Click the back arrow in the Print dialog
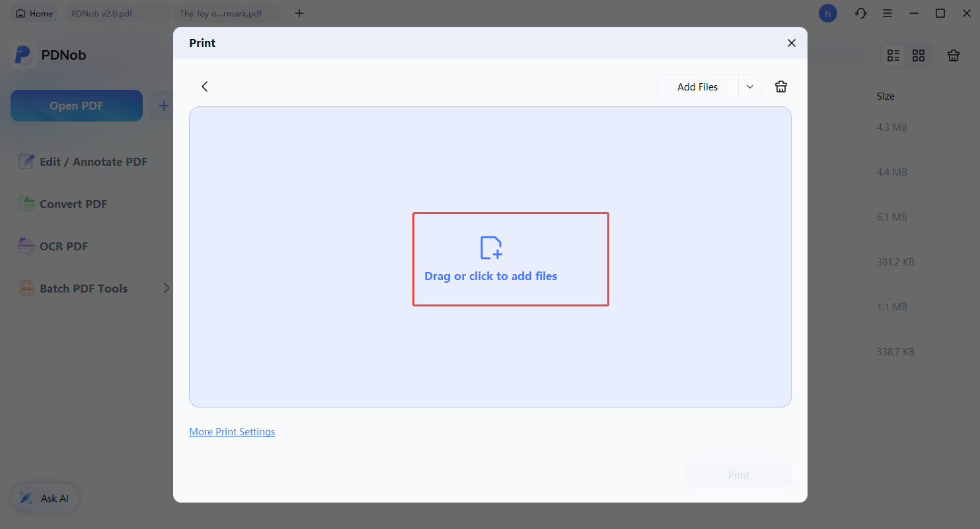The height and width of the screenshot is (529, 980). [204, 86]
